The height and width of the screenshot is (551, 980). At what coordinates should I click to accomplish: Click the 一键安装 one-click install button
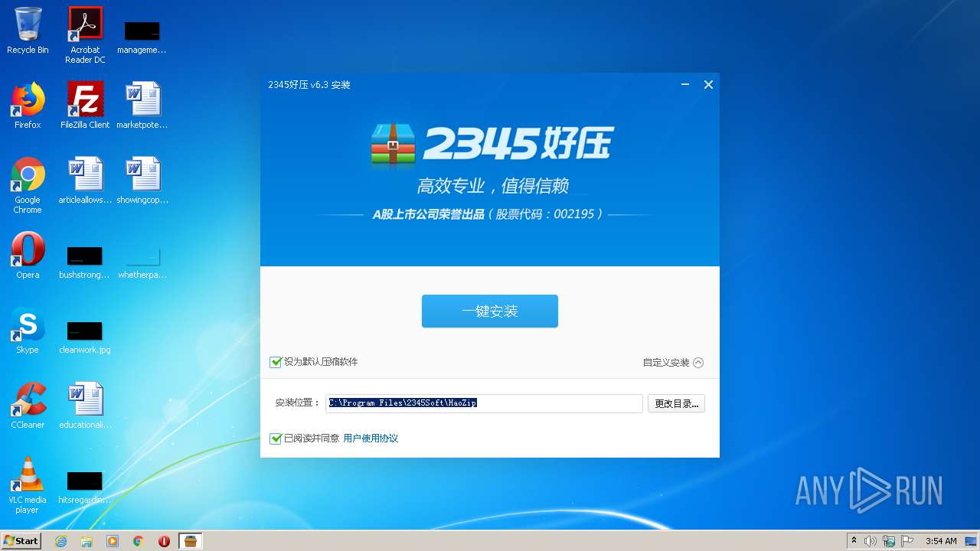[x=489, y=311]
